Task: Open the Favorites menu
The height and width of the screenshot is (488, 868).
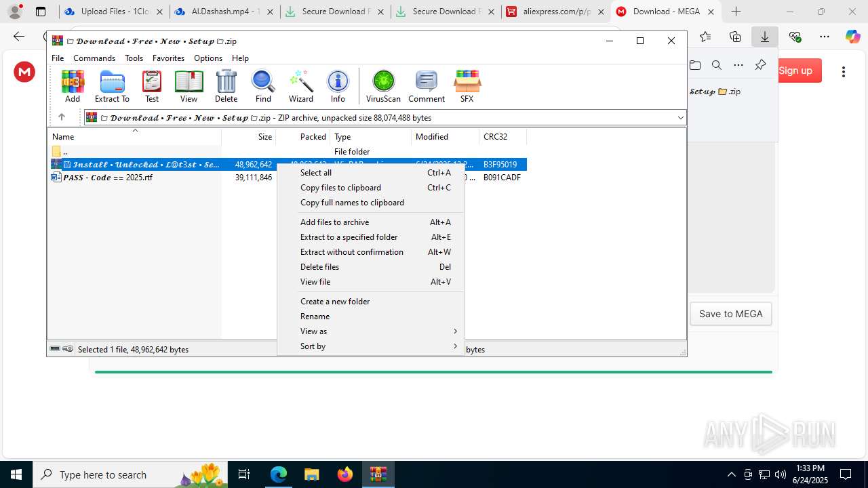Action: [168, 58]
